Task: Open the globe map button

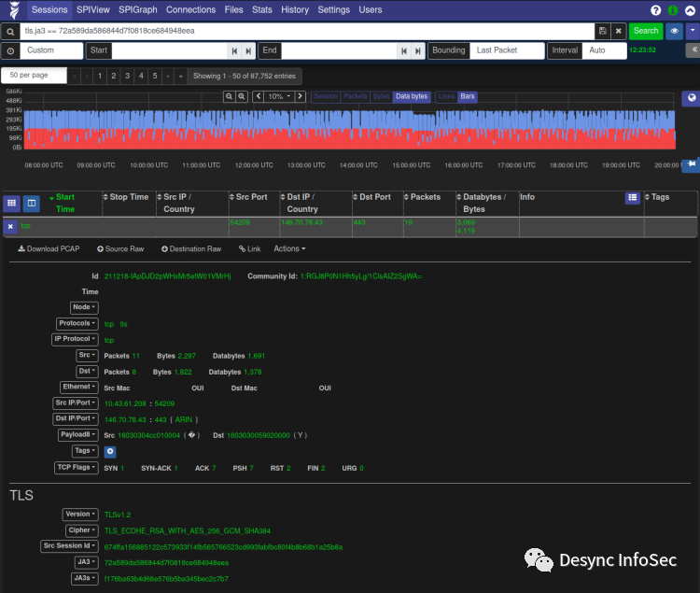Action: tap(692, 98)
